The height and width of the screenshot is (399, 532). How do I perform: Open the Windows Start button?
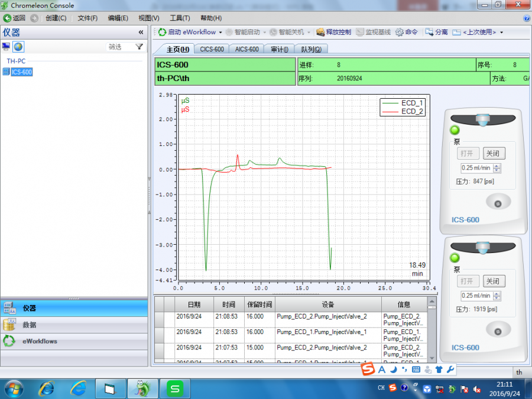(14, 389)
